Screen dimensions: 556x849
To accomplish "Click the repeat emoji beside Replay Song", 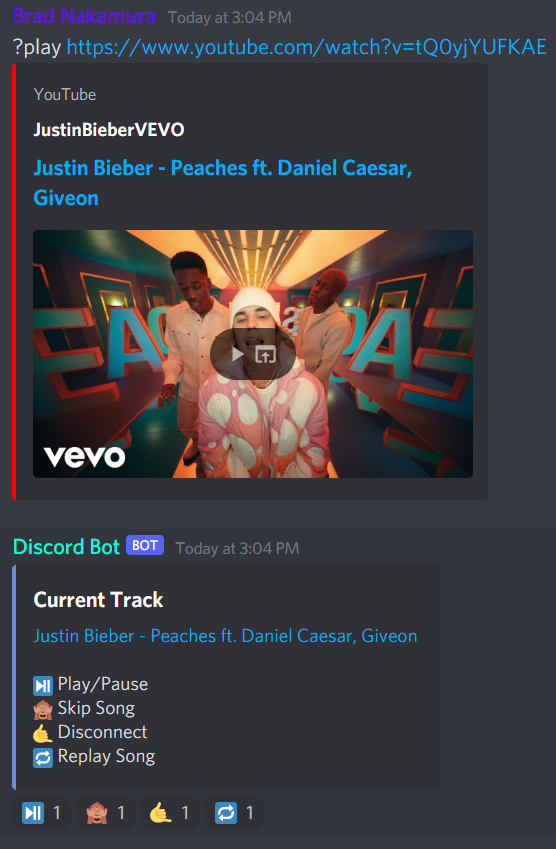I will click(x=43, y=757).
